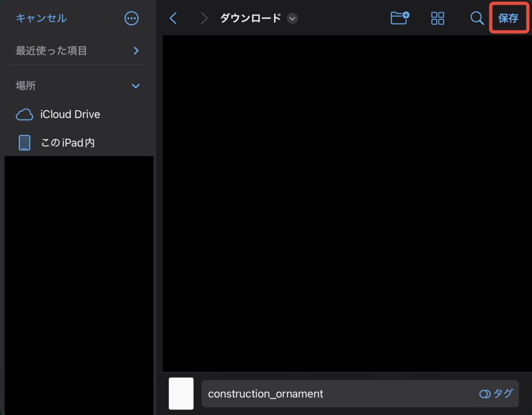Open the ダウンロード folder dropdown chevron
The width and height of the screenshot is (532, 415).
[x=292, y=18]
